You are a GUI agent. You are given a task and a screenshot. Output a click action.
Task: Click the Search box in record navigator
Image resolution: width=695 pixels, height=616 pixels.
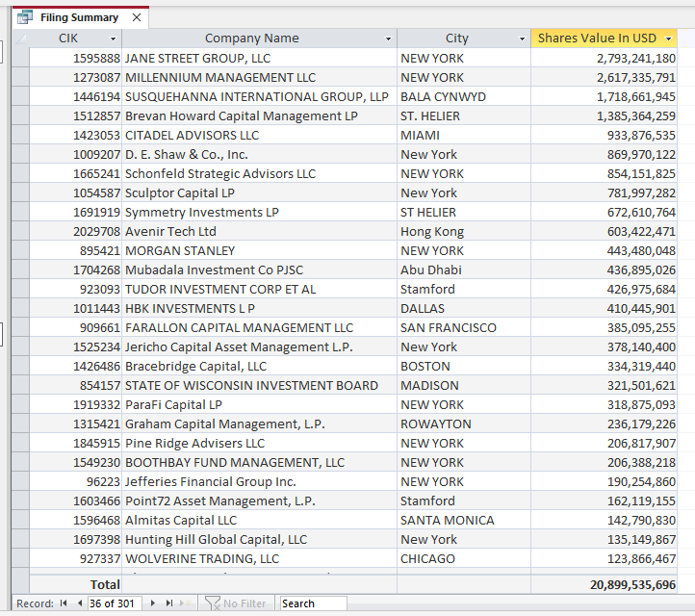point(314,603)
